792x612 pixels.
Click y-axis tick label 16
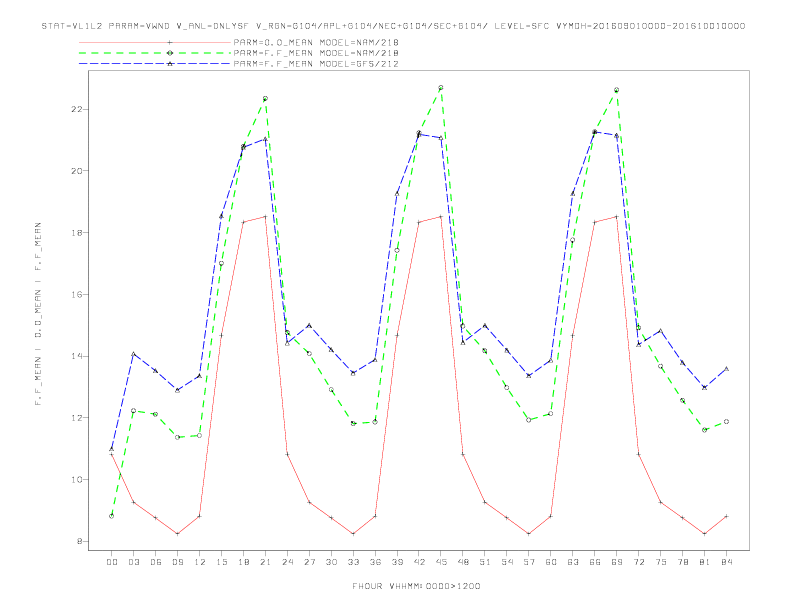76,294
